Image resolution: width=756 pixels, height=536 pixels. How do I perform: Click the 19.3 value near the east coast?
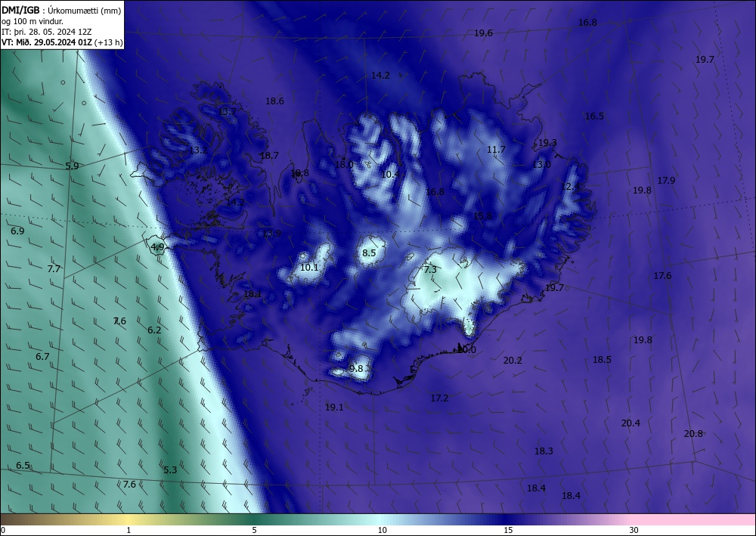547,143
